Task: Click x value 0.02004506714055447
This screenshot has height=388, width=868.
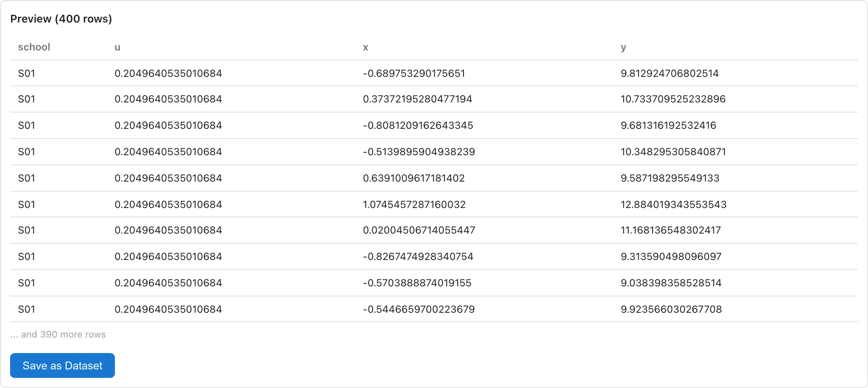Action: click(419, 230)
